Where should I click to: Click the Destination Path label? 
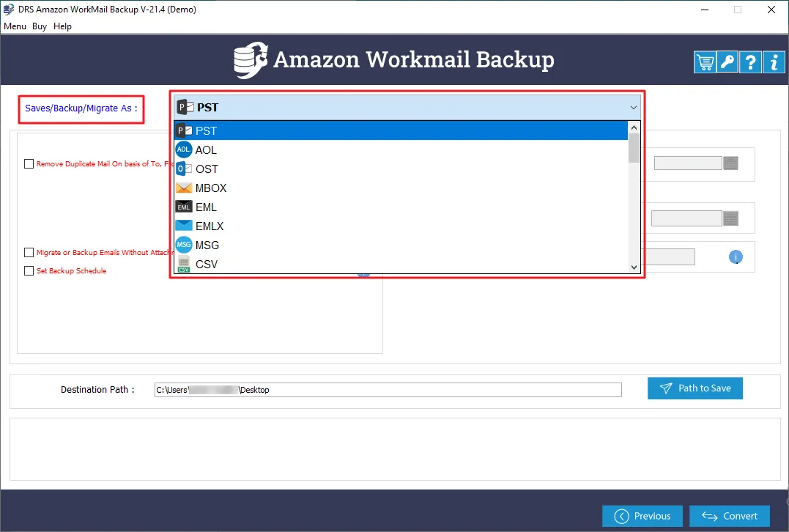pyautogui.click(x=97, y=390)
